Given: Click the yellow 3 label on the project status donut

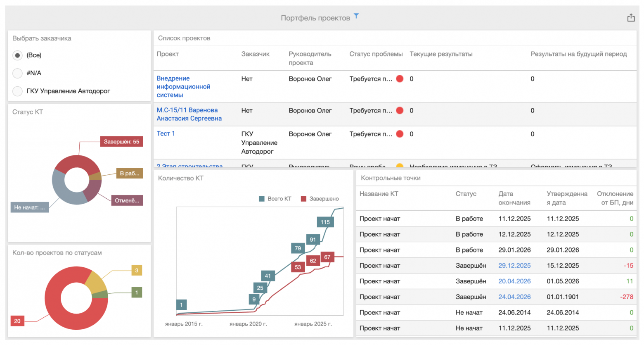Looking at the screenshot, I should [x=137, y=271].
